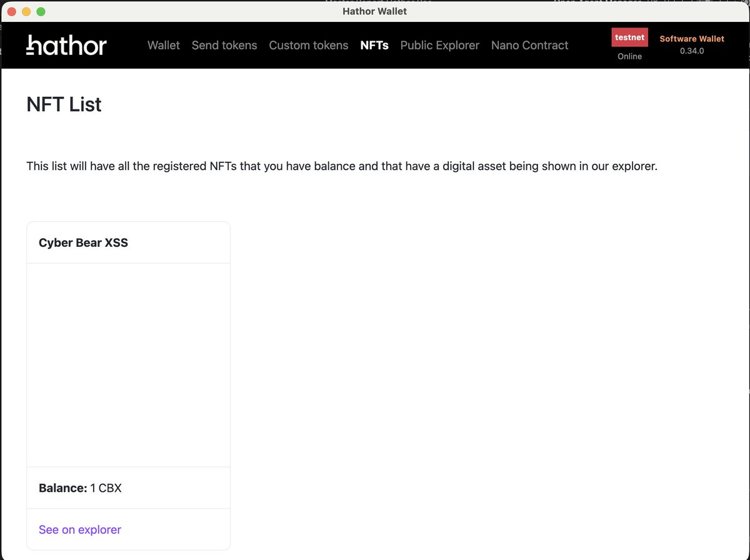Viewport: 750px width, 560px height.
Task: Click the Hathor logo
Action: (66, 45)
